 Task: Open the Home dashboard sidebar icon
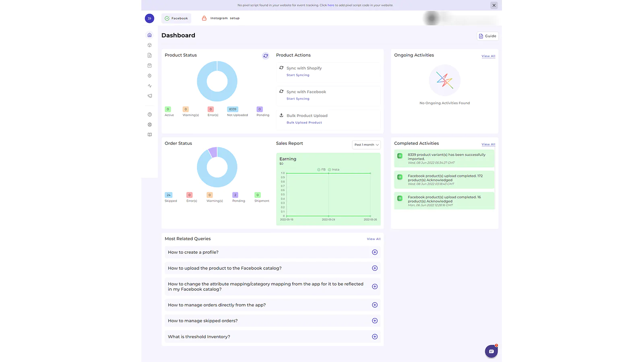[150, 35]
